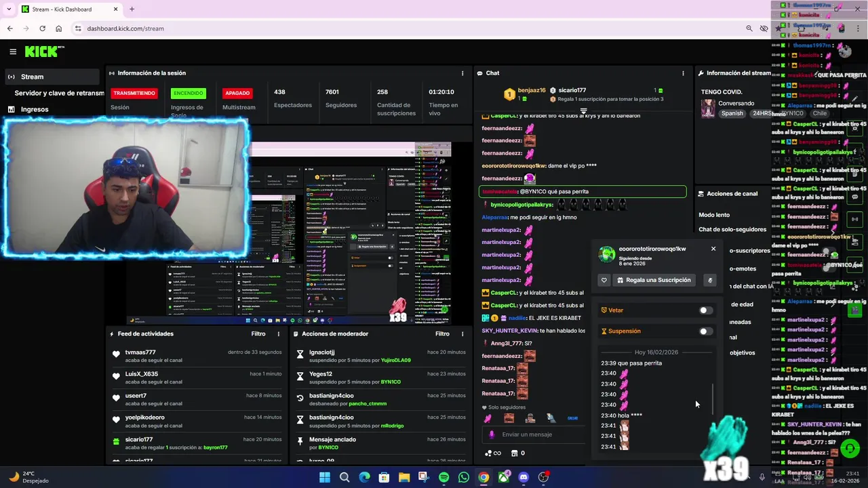
Task: Click eoororototirorowoqo1kw avatar in user card
Action: point(606,254)
